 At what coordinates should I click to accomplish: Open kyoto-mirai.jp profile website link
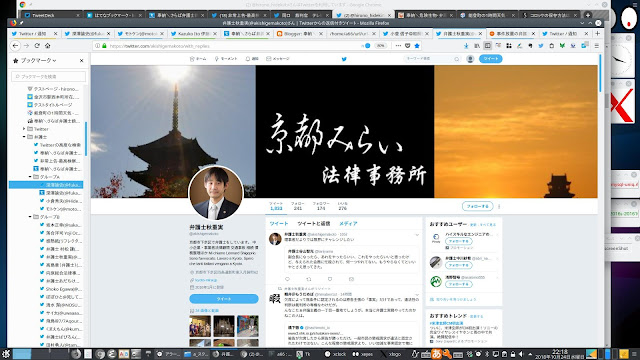coord(205,280)
